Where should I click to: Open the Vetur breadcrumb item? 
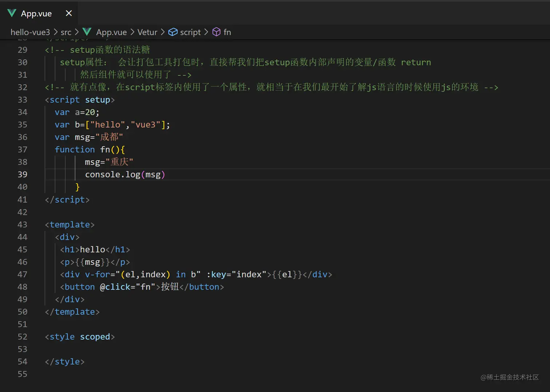pos(147,32)
